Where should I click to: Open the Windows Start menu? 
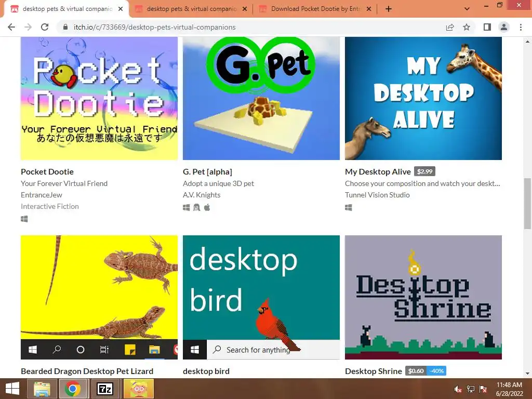pyautogui.click(x=12, y=389)
